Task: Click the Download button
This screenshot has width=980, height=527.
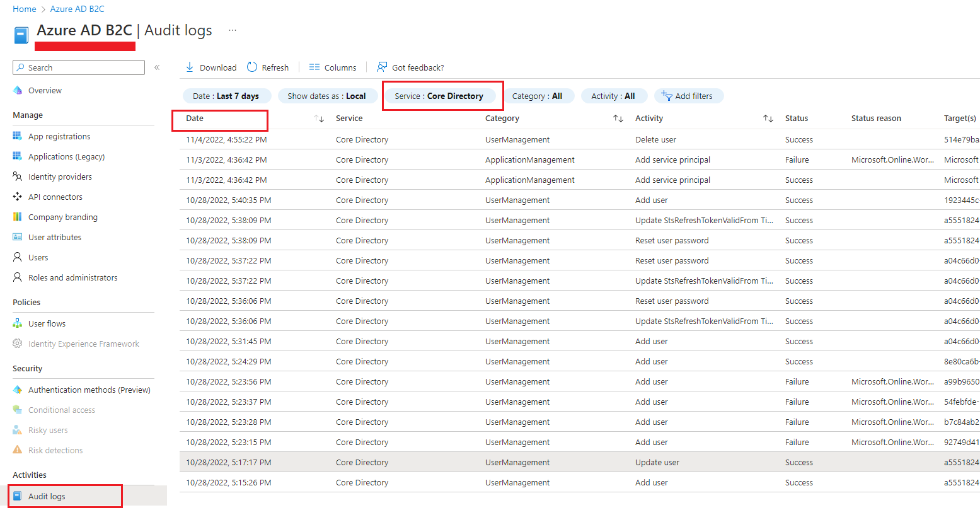Action: 211,67
